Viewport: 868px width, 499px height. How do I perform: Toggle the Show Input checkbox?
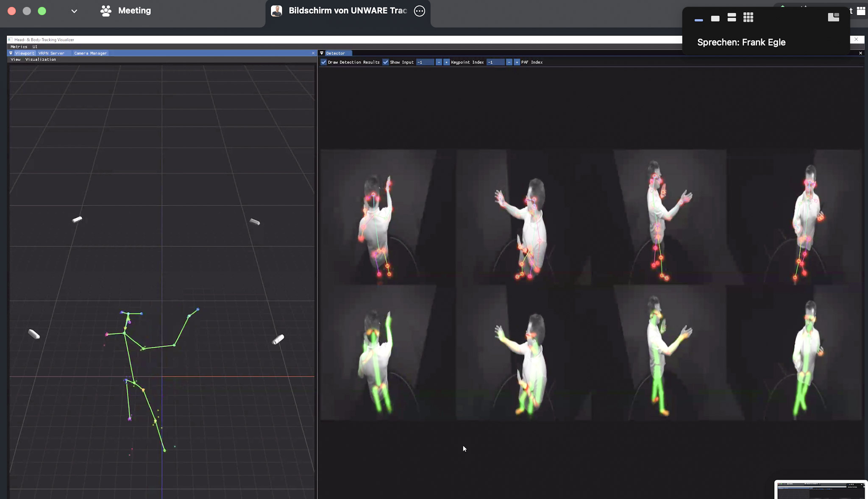pyautogui.click(x=386, y=62)
